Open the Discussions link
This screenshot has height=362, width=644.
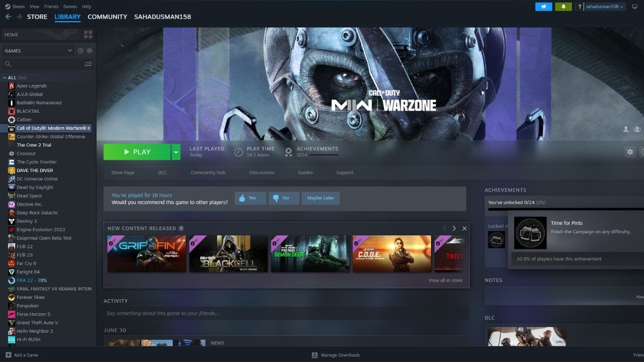(x=262, y=172)
